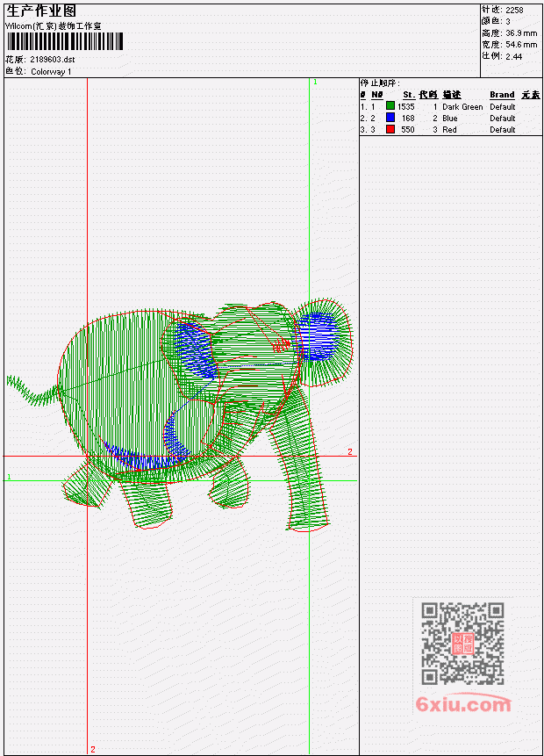Screen dimensions: 544x756
Task: Click the Blue color swatch
Action: (x=390, y=118)
